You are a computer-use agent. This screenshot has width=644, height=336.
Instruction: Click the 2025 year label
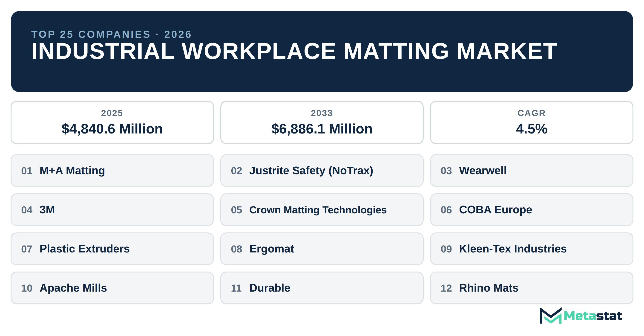click(x=112, y=113)
